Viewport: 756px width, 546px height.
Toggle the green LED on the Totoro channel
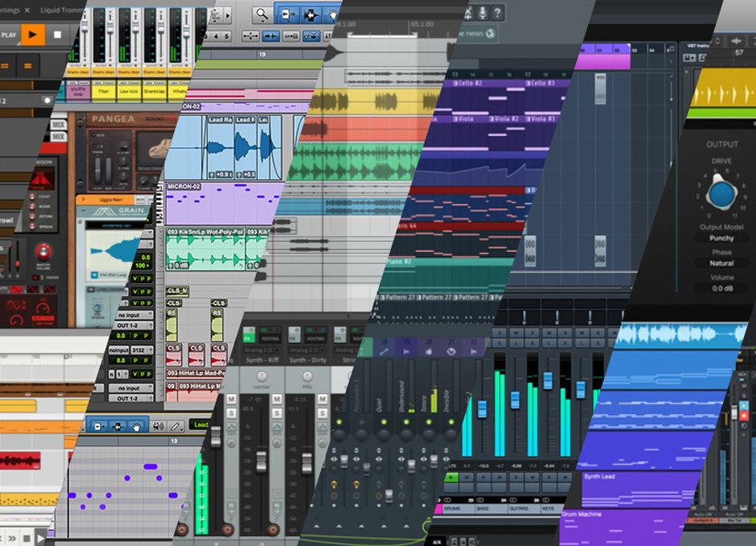(x=428, y=422)
